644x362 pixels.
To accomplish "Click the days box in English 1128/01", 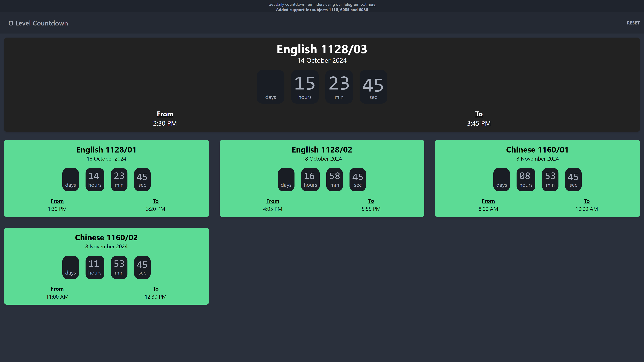I will [x=70, y=180].
